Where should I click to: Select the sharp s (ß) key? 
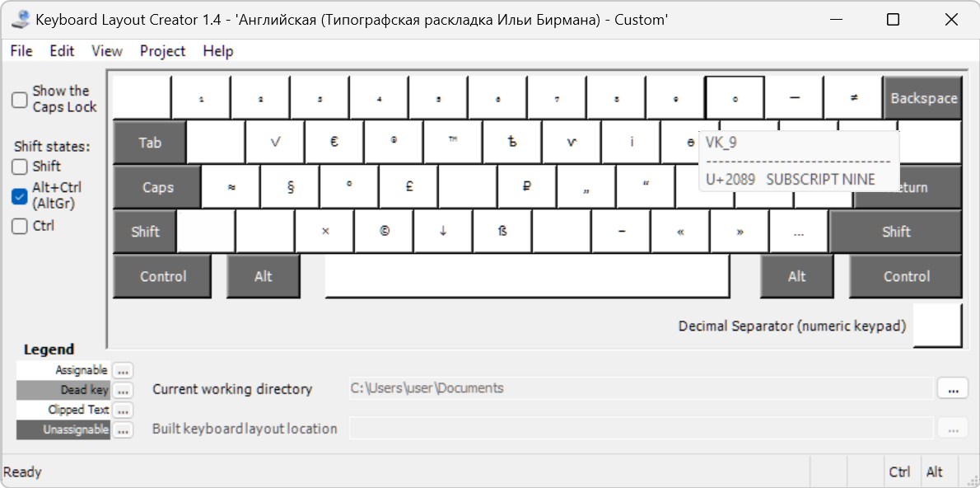[503, 232]
